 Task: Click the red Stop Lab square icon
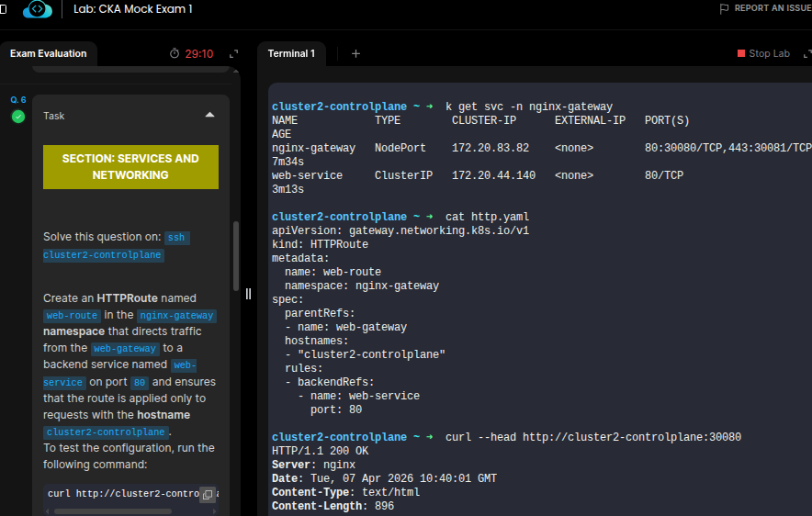(x=741, y=54)
